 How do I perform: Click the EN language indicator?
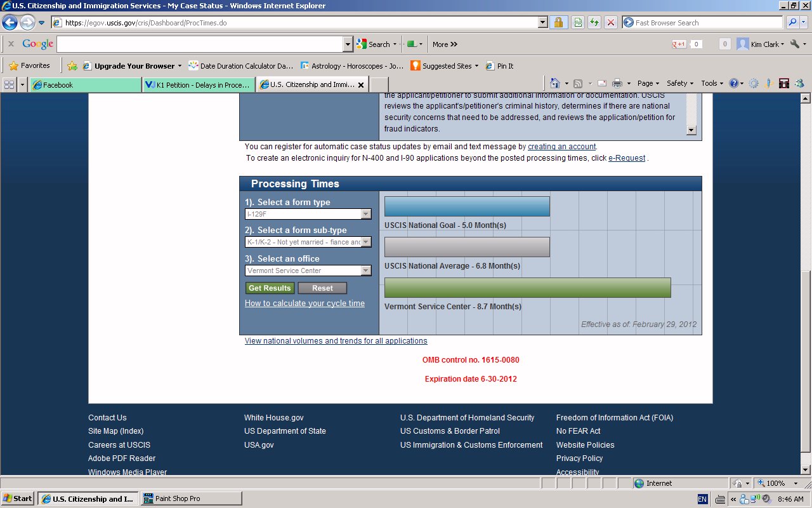pyautogui.click(x=702, y=499)
